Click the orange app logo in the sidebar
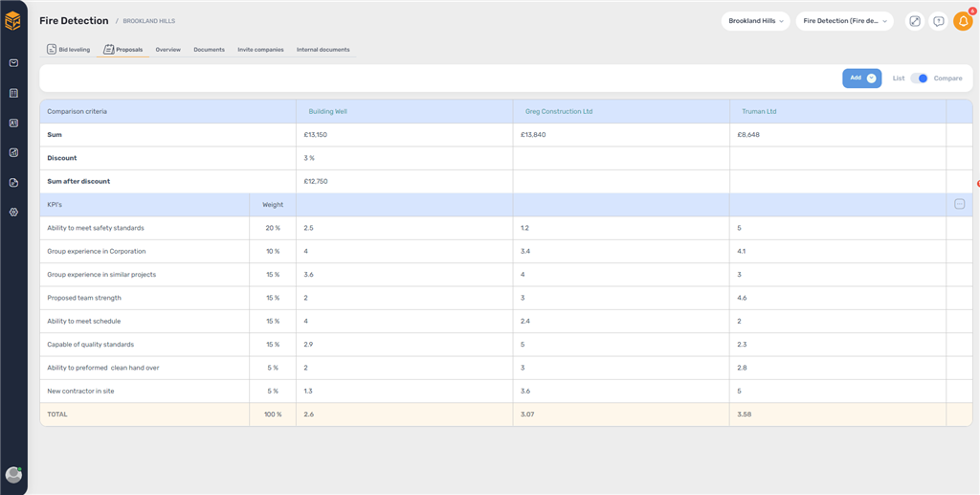 click(12, 20)
